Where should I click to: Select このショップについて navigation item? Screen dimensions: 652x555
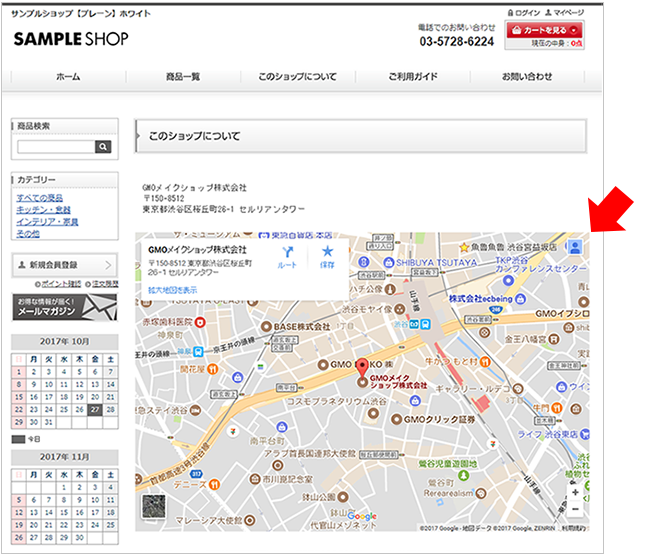point(297,77)
